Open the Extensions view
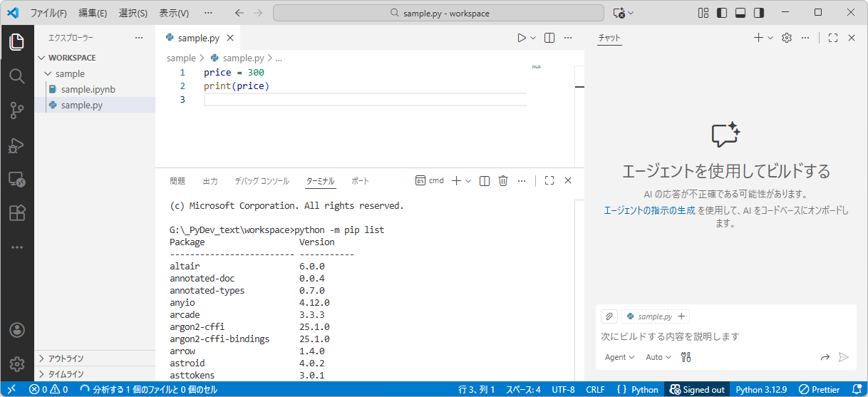868x397 pixels. 16,213
